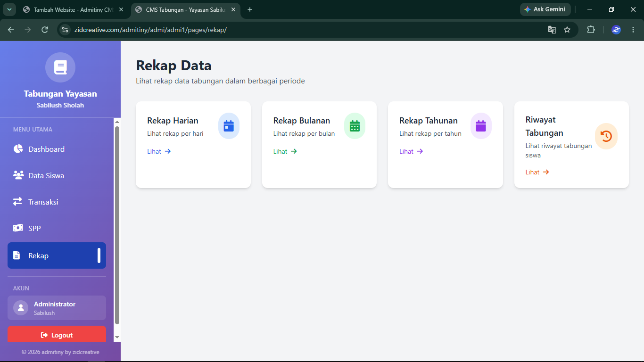Click the blue calendar icon on Rekap Harian
The height and width of the screenshot is (362, 644).
229,126
